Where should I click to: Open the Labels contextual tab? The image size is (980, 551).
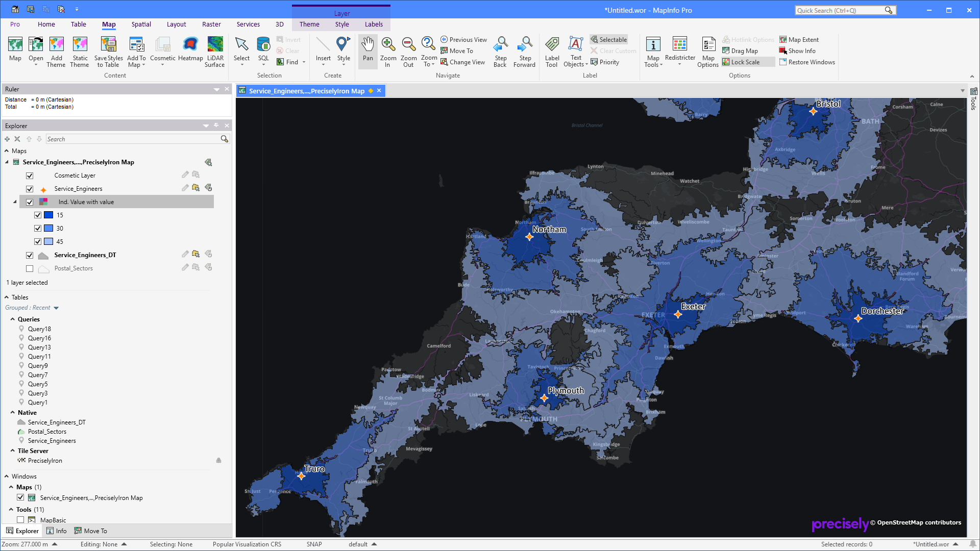click(x=374, y=24)
